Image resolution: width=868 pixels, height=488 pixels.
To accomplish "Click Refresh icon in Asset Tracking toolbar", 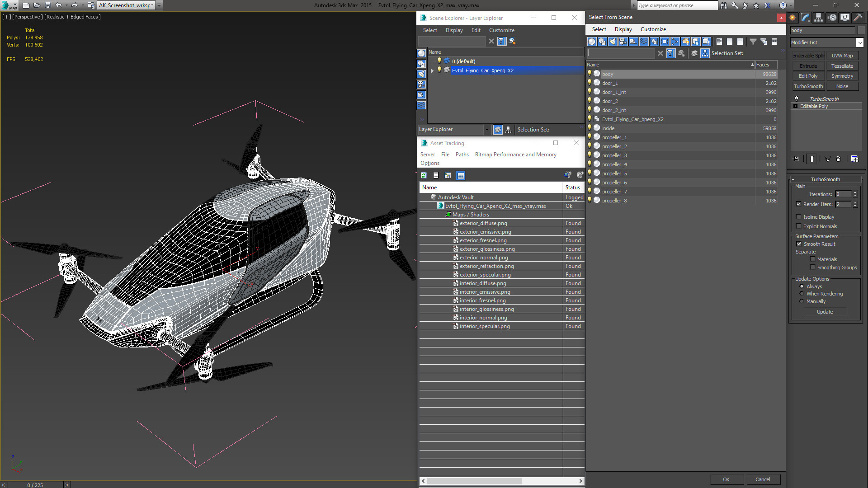I will pos(424,175).
